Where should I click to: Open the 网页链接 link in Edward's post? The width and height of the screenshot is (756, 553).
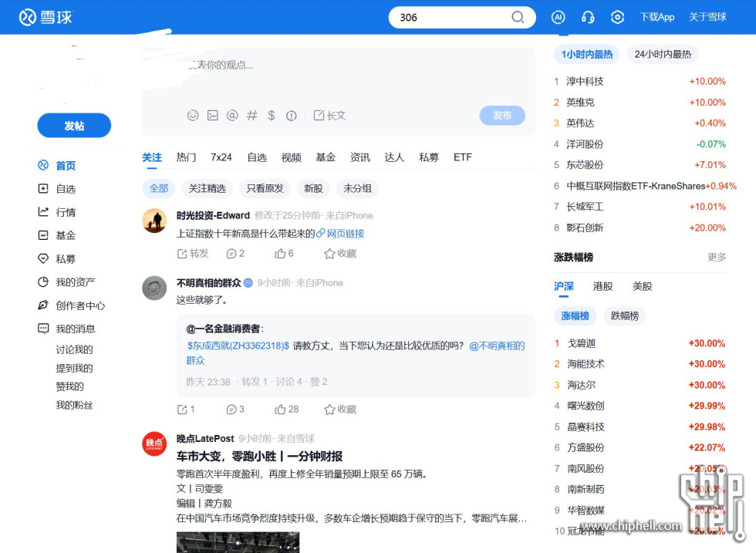point(340,234)
